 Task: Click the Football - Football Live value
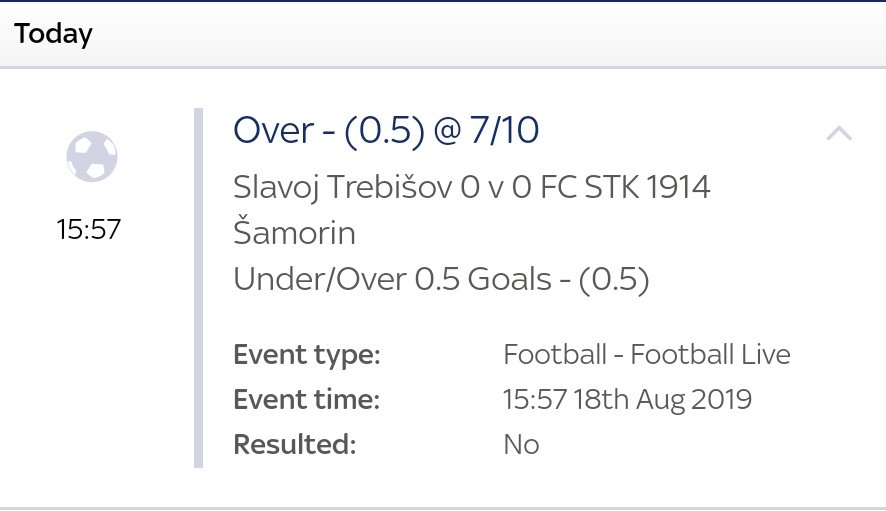646,355
